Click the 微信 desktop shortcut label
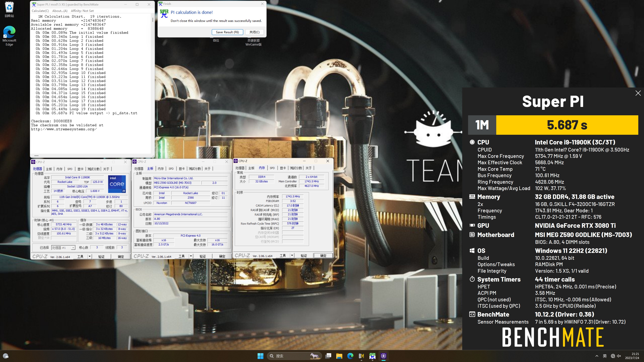The width and height of the screenshot is (644, 362). tap(216, 40)
